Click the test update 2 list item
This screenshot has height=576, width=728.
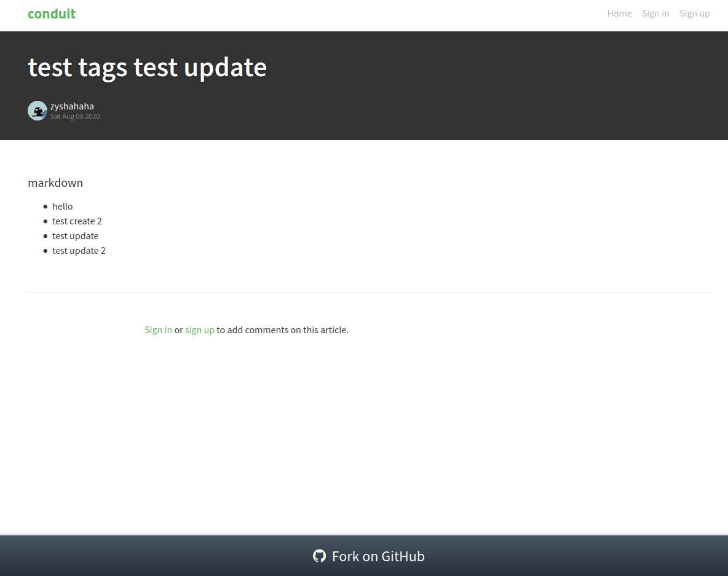pos(79,251)
